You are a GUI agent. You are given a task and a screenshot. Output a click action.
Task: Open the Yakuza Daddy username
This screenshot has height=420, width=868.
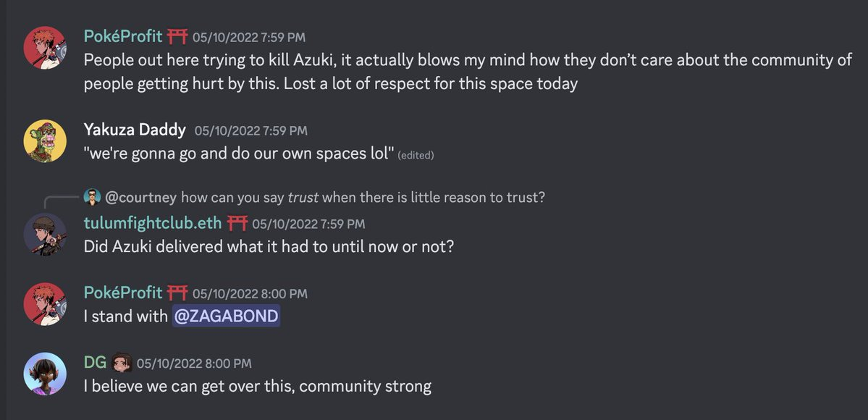pos(135,130)
